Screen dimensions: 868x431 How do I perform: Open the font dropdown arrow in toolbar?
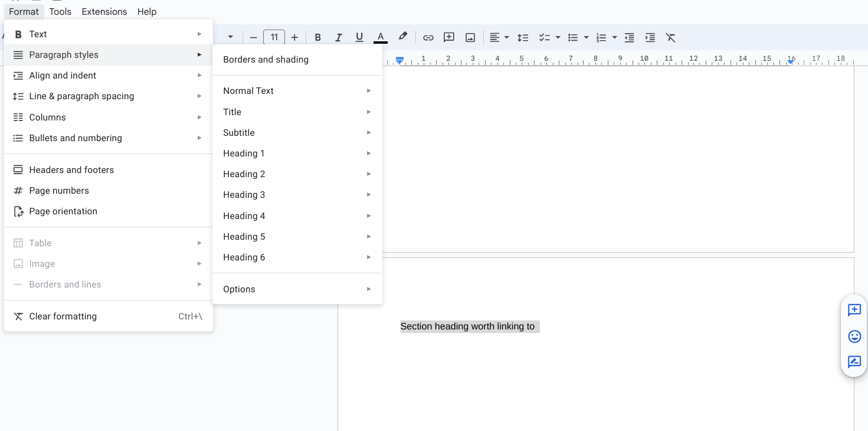(x=230, y=37)
